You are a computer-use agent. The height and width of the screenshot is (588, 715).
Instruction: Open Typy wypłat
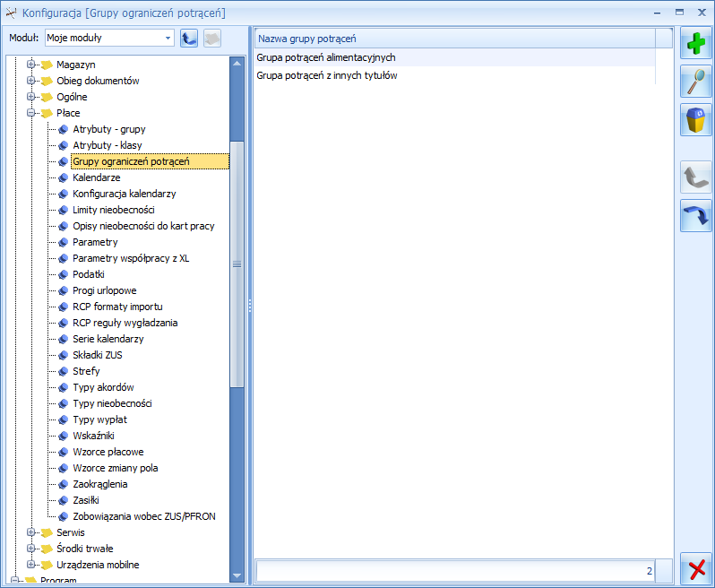coord(99,419)
